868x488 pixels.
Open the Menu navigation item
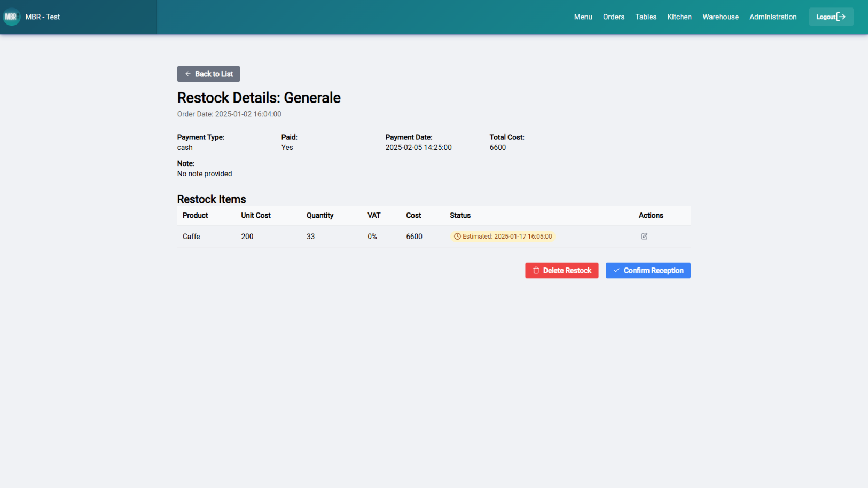tap(583, 17)
